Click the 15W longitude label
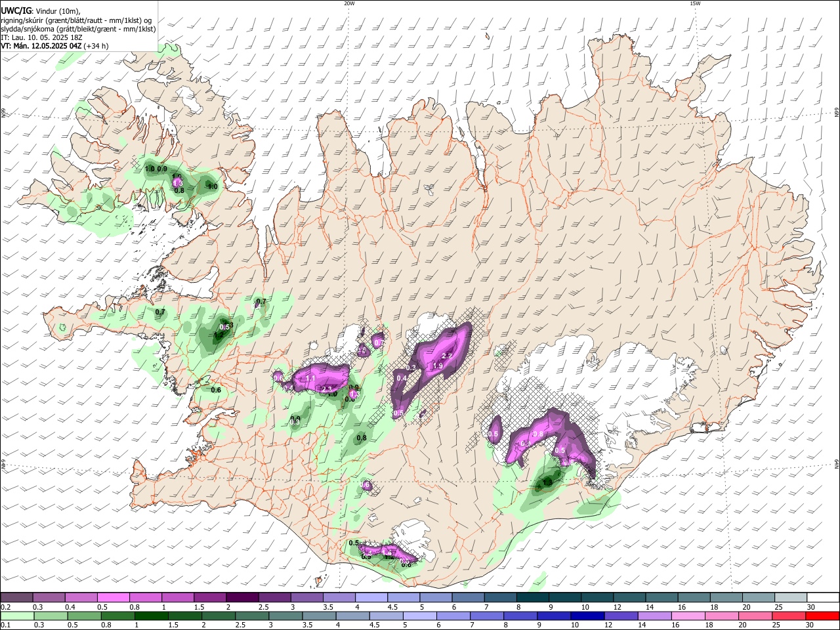Image resolution: width=840 pixels, height=630 pixels. 695,3
